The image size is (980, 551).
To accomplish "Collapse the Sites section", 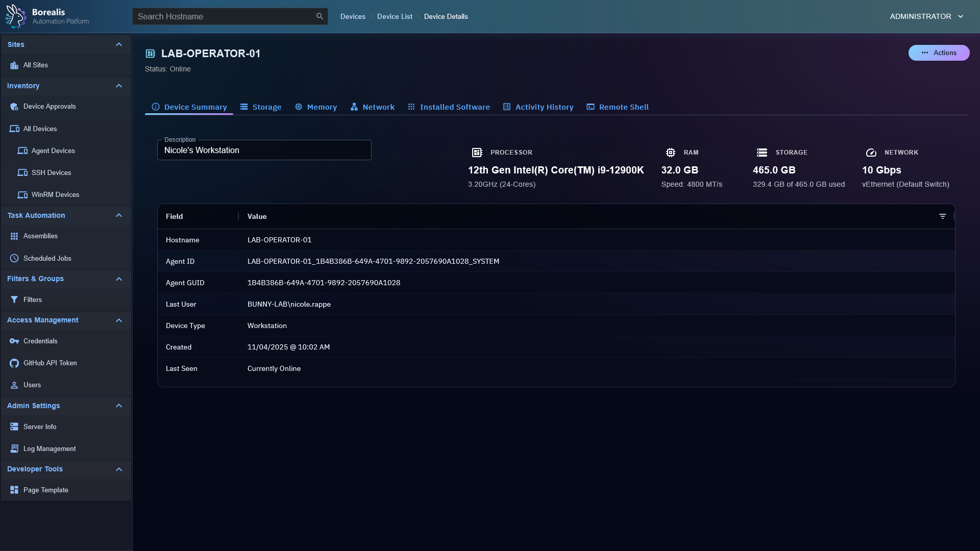I will coord(119,45).
